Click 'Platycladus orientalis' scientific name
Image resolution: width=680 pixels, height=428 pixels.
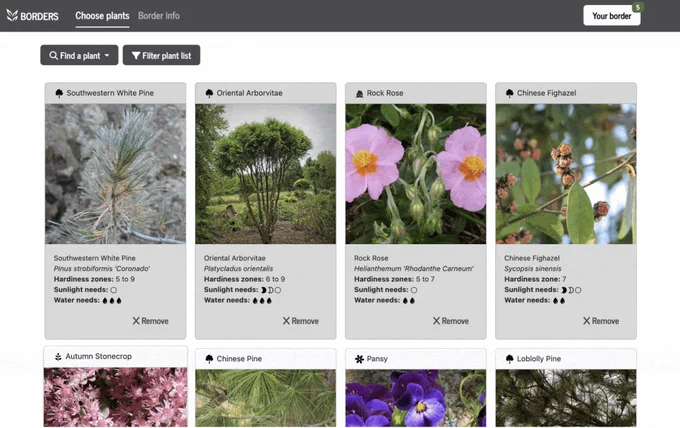[239, 269]
